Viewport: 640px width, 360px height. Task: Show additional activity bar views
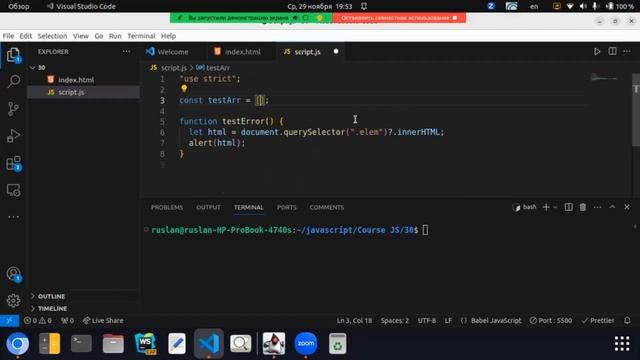coord(13,217)
